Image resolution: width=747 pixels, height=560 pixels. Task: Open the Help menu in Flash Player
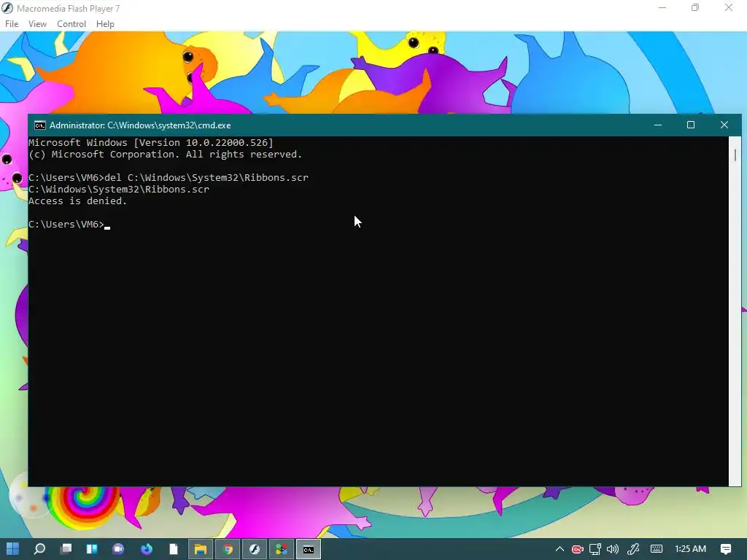coord(105,24)
